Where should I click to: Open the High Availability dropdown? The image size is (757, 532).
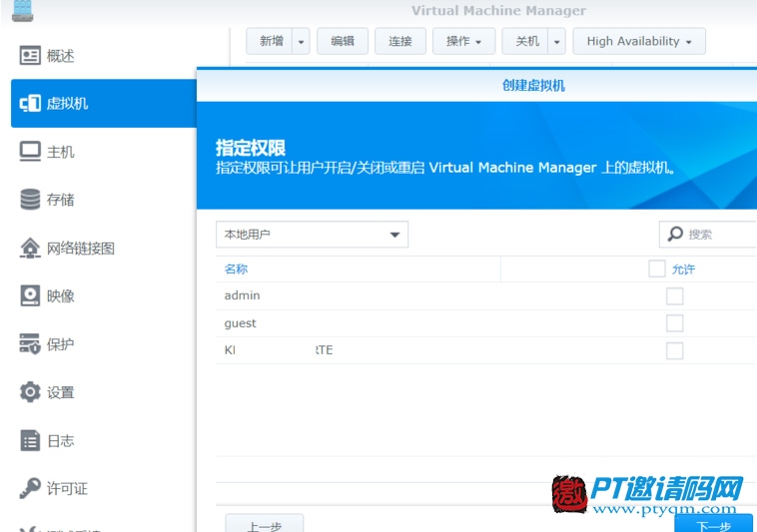pyautogui.click(x=639, y=42)
